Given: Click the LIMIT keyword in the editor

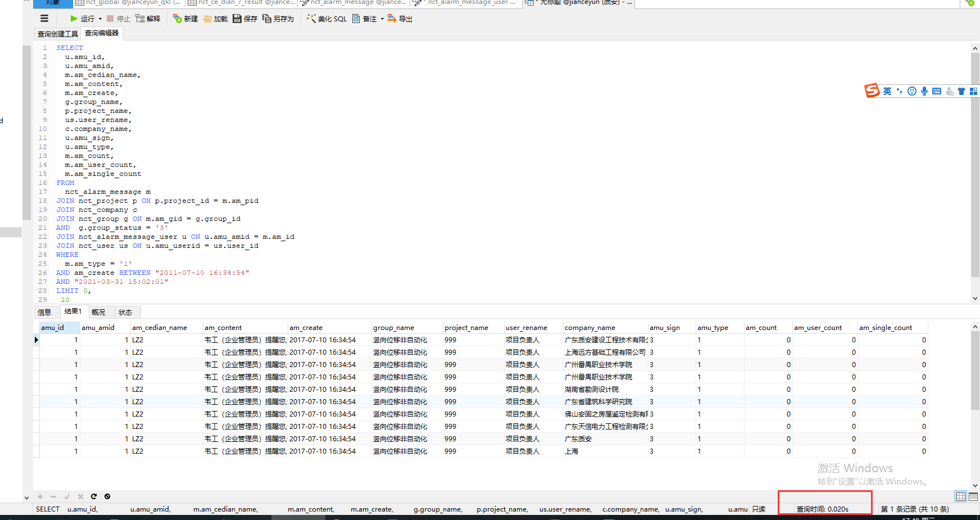Looking at the screenshot, I should (x=67, y=291).
